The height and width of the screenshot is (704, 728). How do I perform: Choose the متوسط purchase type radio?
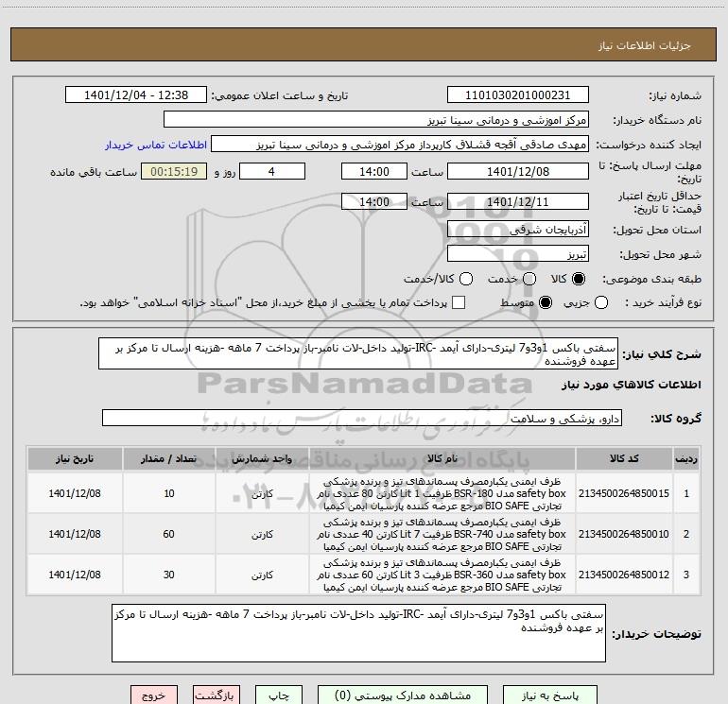[546, 303]
